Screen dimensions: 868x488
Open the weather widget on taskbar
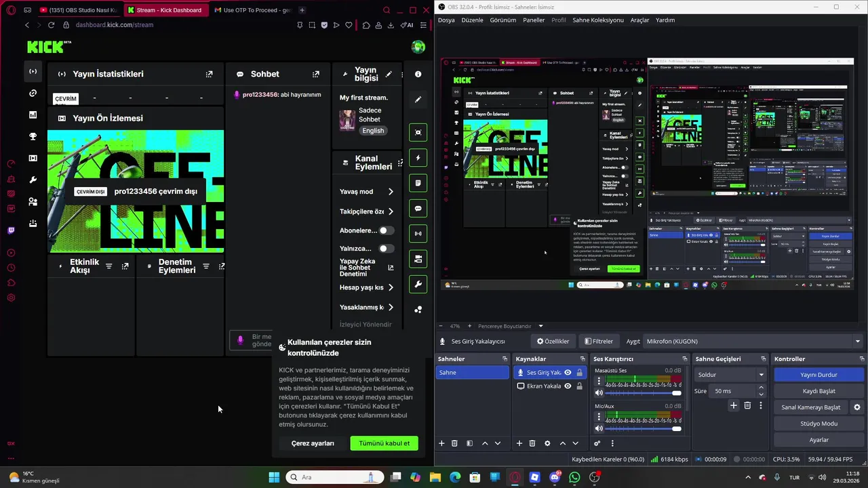34,477
